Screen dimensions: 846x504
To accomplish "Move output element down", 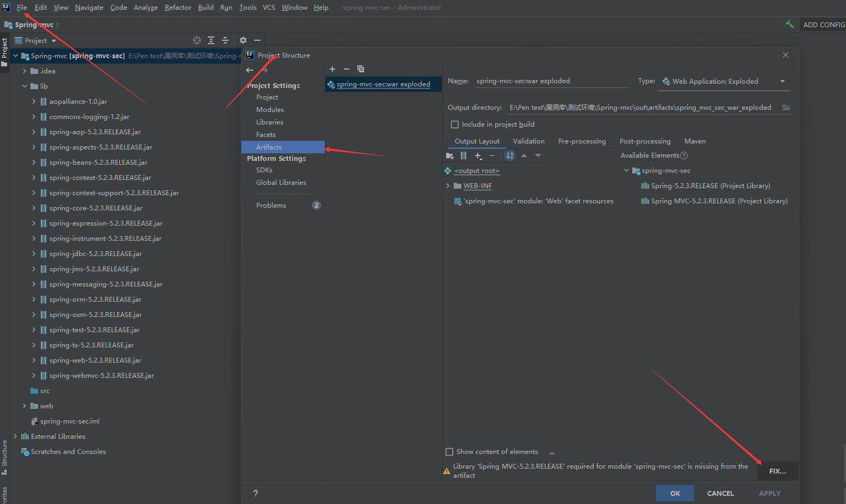I will [x=538, y=156].
